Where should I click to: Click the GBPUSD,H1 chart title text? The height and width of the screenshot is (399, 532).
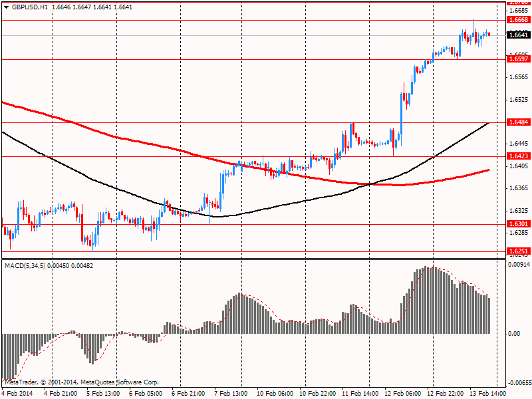point(30,7)
